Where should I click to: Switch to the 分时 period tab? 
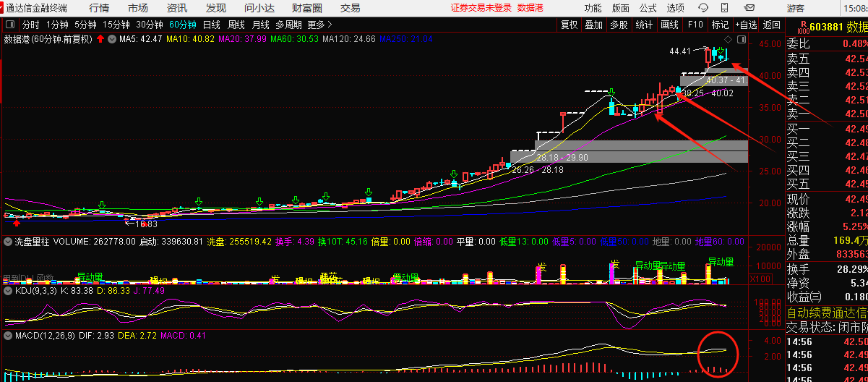pos(30,25)
